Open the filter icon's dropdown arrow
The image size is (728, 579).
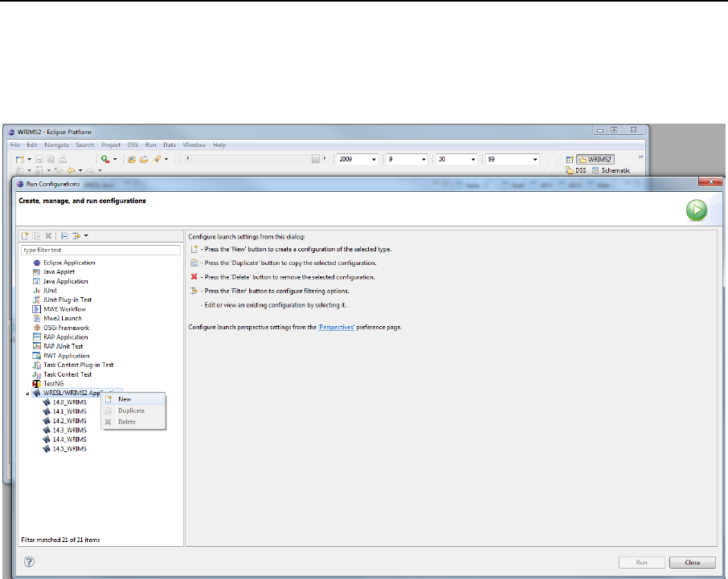[x=86, y=235]
